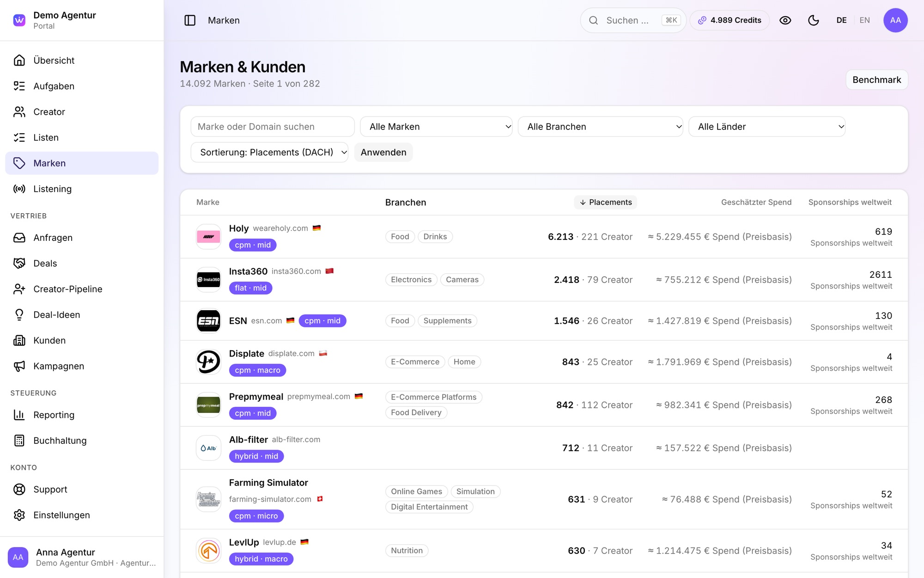
Task: Open Einstellungen gear icon
Action: tap(19, 515)
